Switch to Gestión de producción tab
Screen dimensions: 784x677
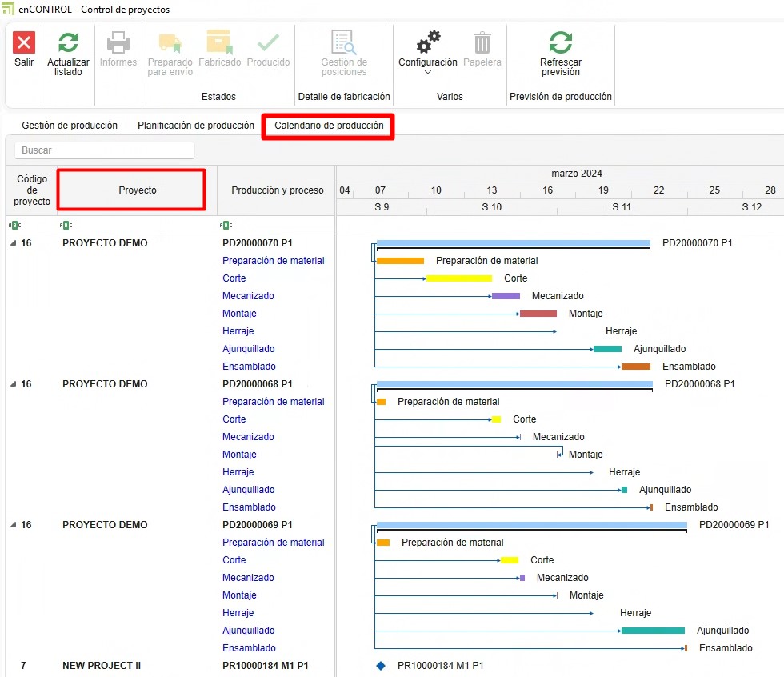pyautogui.click(x=70, y=126)
